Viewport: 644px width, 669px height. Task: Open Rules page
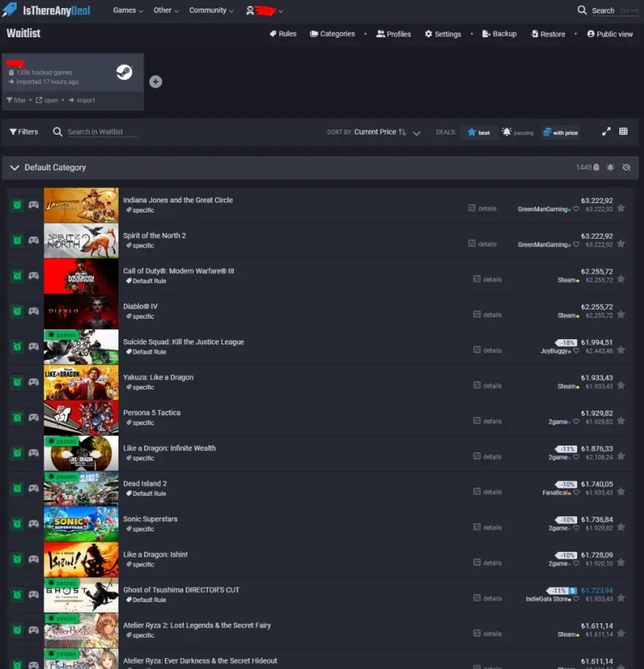pos(283,33)
